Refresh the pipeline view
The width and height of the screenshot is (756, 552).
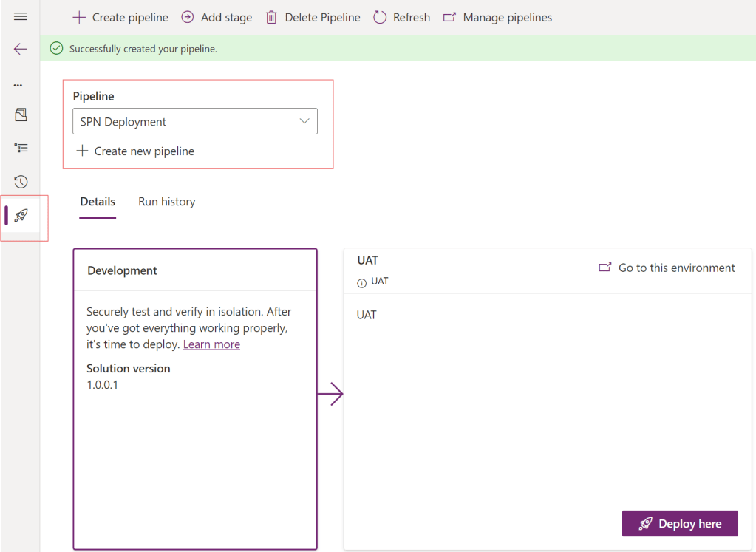pyautogui.click(x=401, y=17)
